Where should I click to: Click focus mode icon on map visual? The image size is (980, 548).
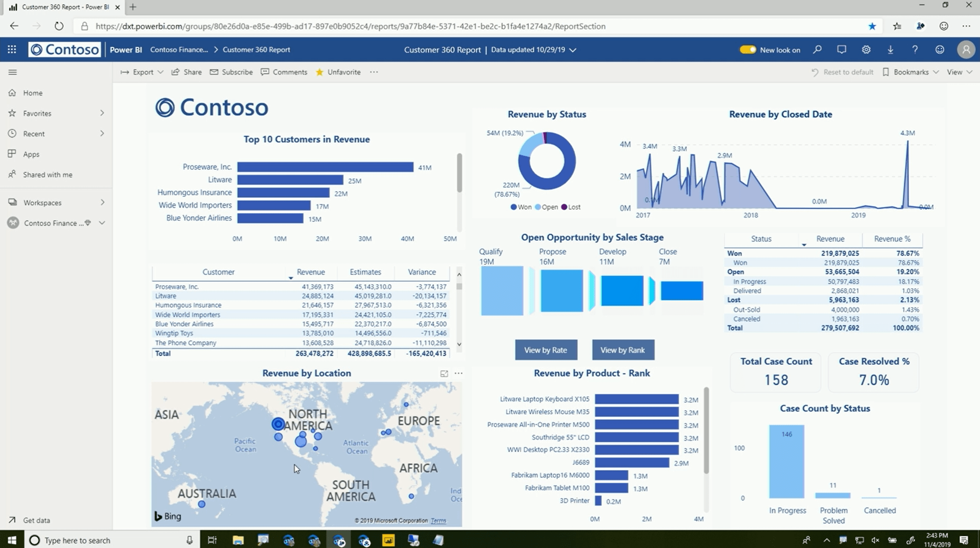tap(444, 373)
